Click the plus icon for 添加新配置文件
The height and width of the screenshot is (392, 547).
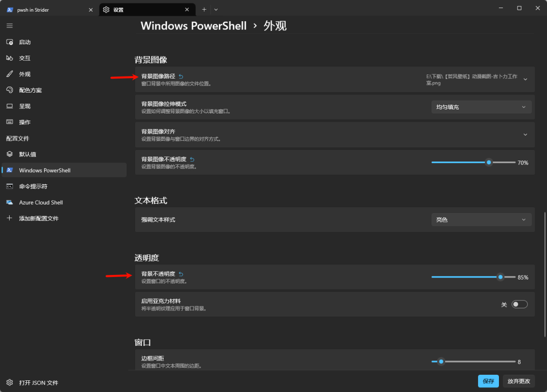[x=10, y=218]
